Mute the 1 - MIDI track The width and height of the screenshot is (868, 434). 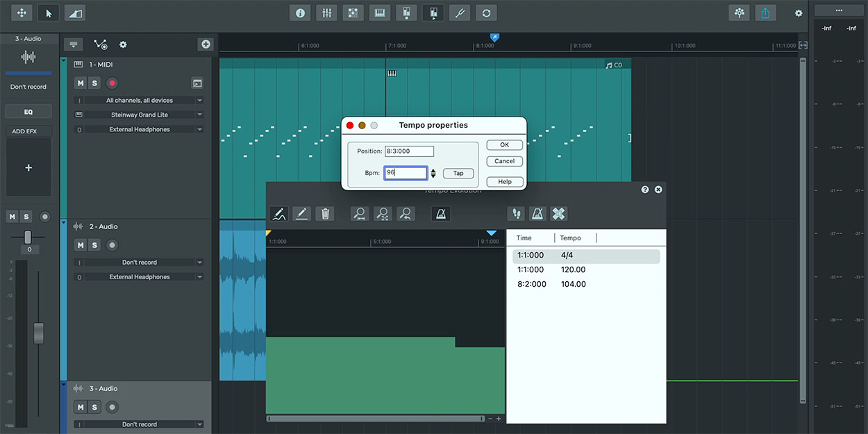pos(81,83)
